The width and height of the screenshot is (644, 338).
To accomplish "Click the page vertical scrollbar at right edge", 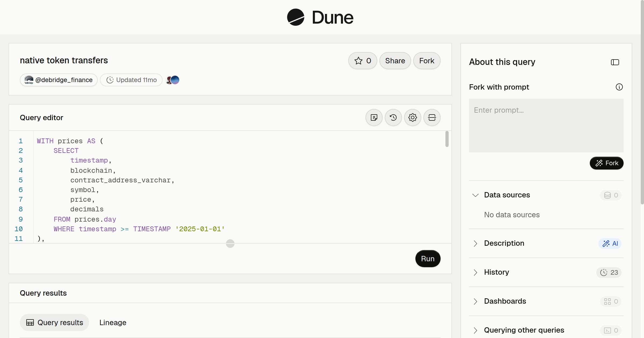I will tap(642, 102).
